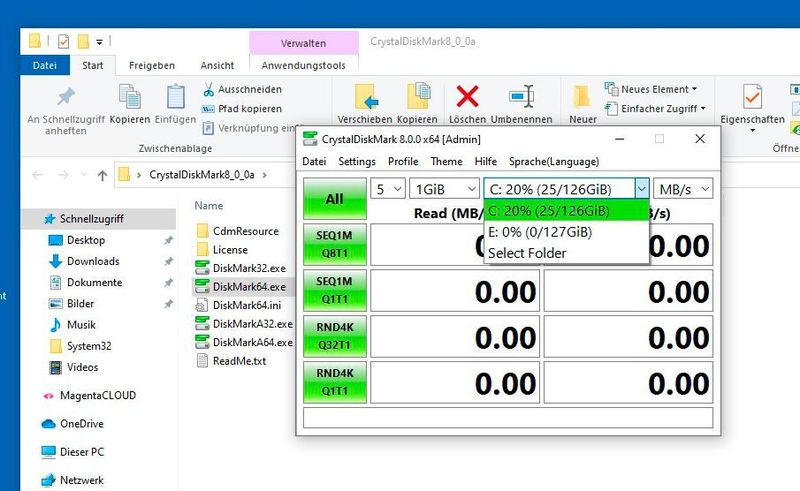Open the Sprache(Language) menu
The width and height of the screenshot is (800, 491).
click(554, 162)
